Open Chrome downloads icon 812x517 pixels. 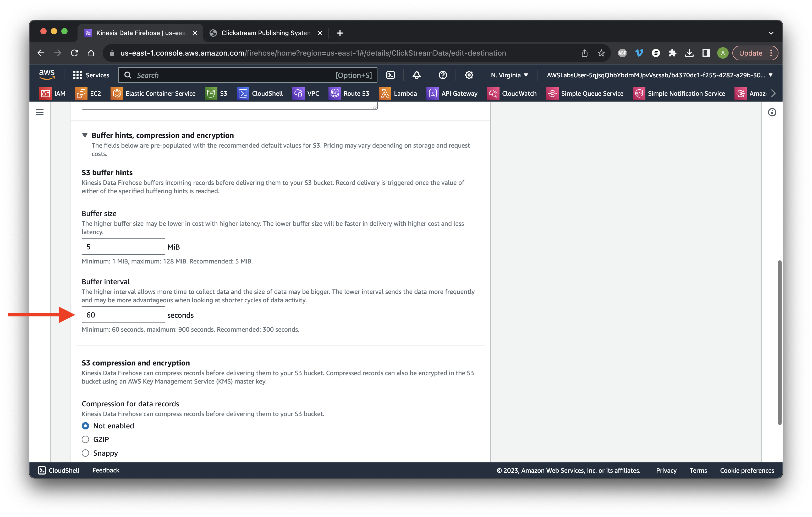coord(689,53)
